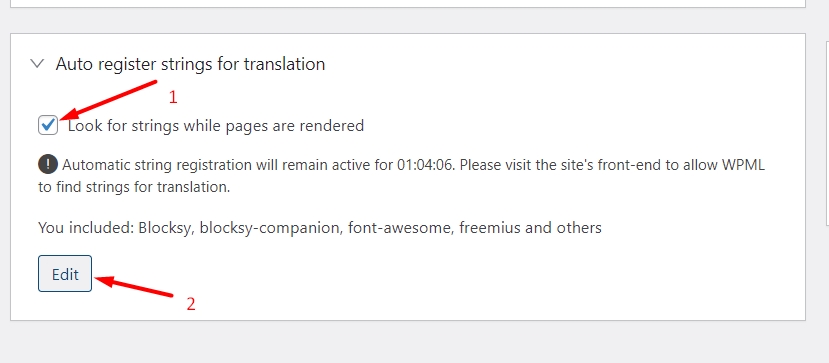Click the red annotation number 2
The image size is (829, 363).
191,304
